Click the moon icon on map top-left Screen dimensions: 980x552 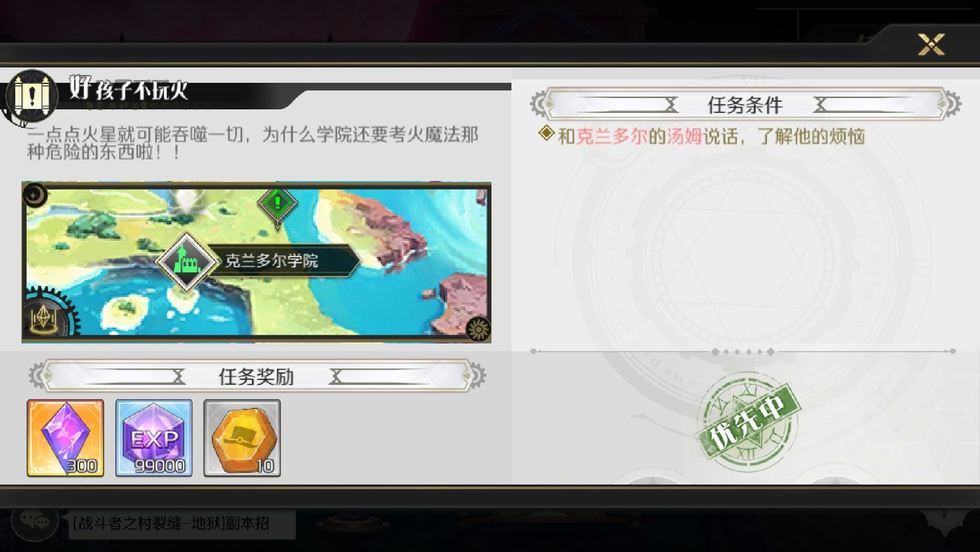pos(36,195)
